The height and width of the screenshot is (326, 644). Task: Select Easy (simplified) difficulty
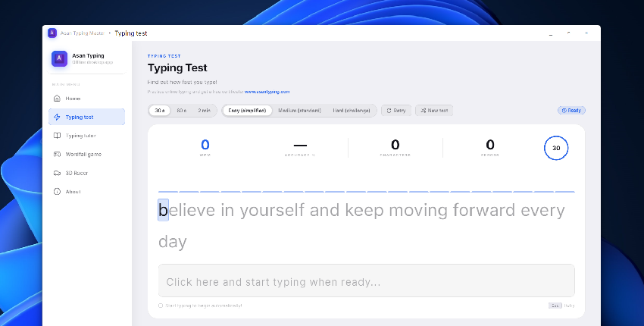click(x=247, y=111)
